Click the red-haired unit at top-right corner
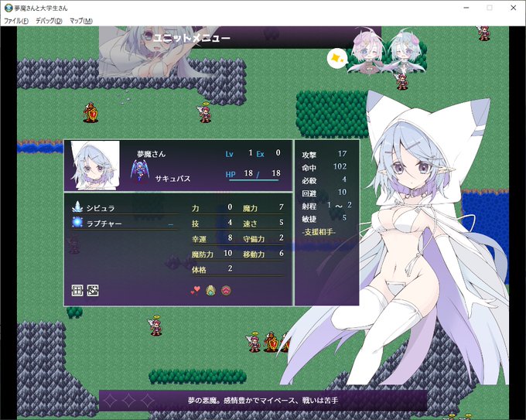 (483, 33)
